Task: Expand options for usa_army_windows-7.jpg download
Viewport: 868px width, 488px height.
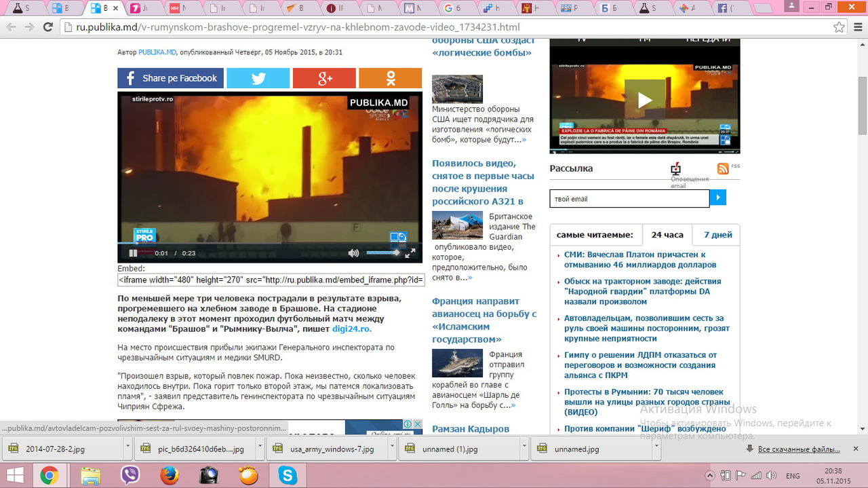Action: (x=391, y=449)
